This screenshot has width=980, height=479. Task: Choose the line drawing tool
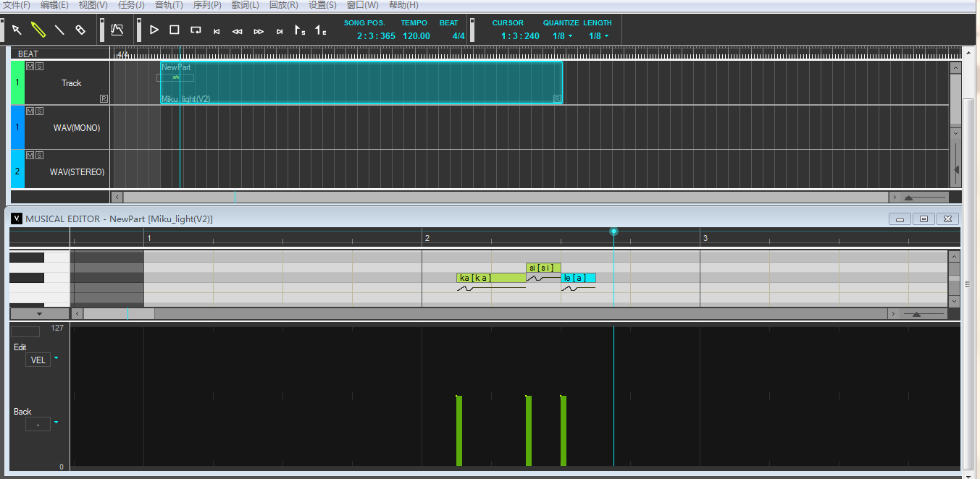click(59, 30)
